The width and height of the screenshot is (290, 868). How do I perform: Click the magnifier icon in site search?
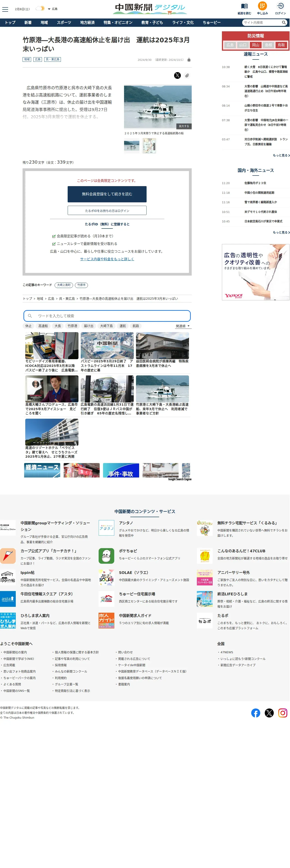(284, 23)
